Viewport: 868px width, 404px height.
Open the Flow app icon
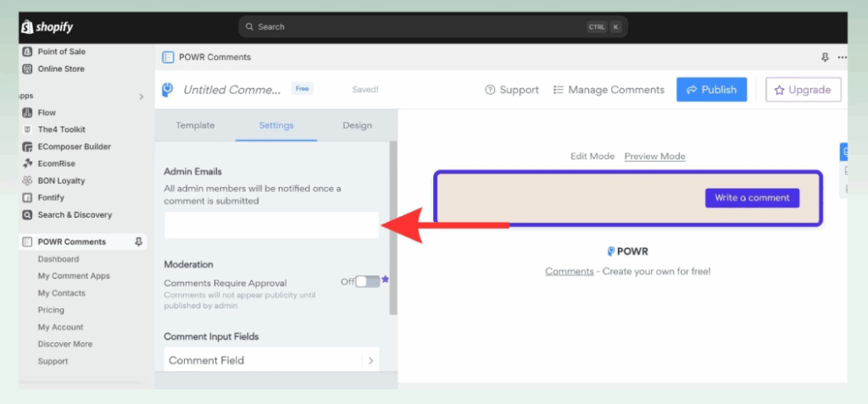[x=27, y=113]
